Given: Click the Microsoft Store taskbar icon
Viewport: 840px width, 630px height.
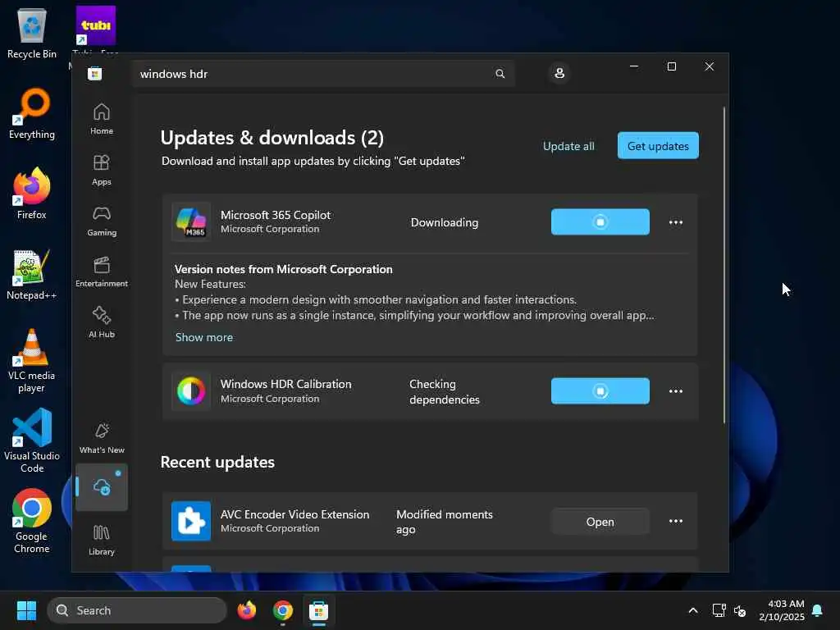Looking at the screenshot, I should point(318,610).
